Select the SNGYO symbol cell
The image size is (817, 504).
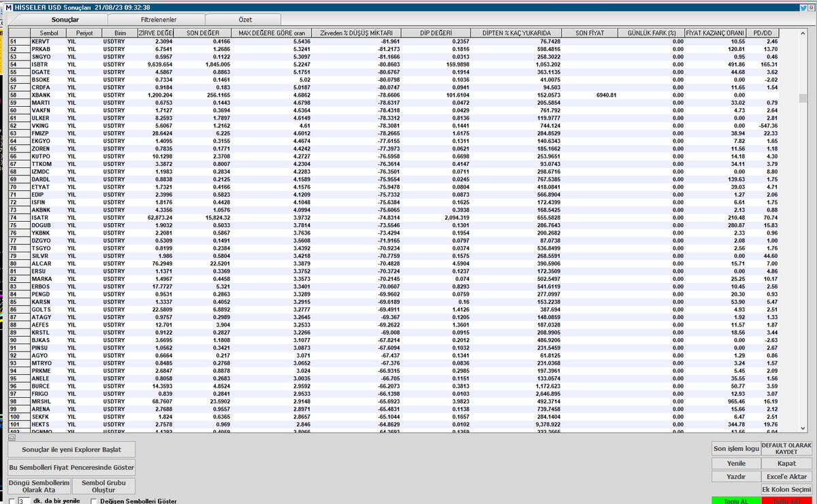tap(48, 56)
